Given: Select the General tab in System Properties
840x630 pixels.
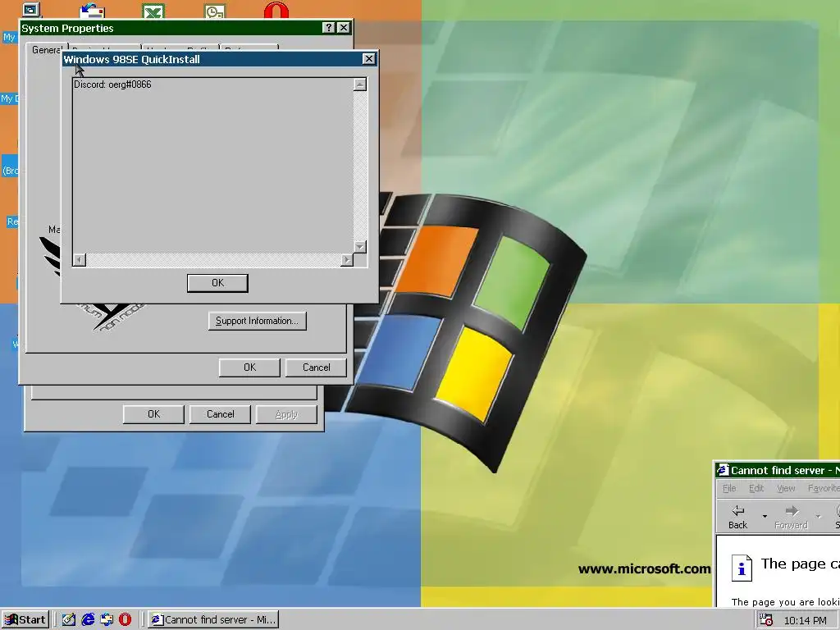Looking at the screenshot, I should coord(46,50).
